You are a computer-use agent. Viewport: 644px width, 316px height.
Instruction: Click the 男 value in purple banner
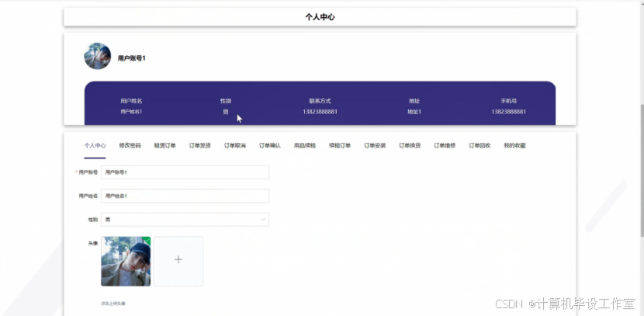pyautogui.click(x=226, y=112)
